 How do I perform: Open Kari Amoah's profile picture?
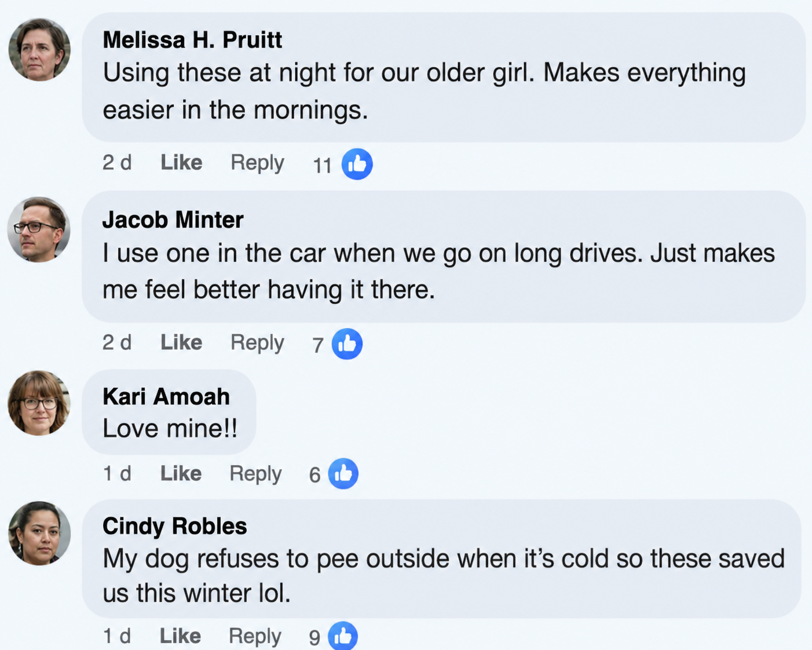39,403
